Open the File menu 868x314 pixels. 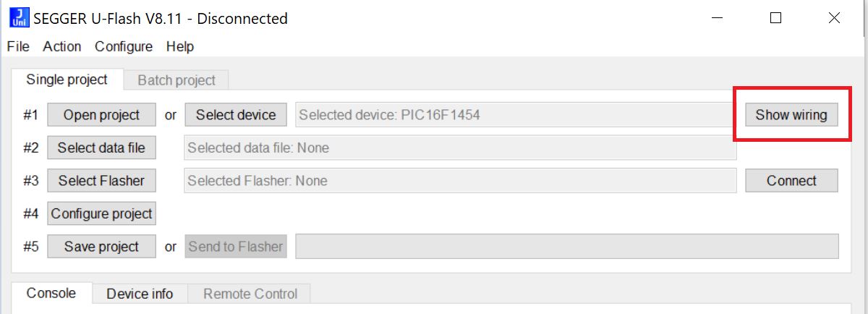click(x=18, y=46)
